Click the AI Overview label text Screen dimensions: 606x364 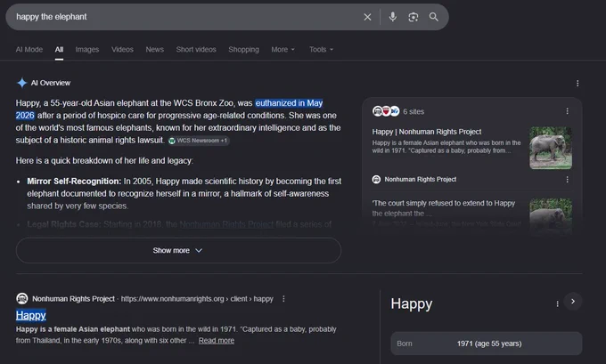(50, 83)
